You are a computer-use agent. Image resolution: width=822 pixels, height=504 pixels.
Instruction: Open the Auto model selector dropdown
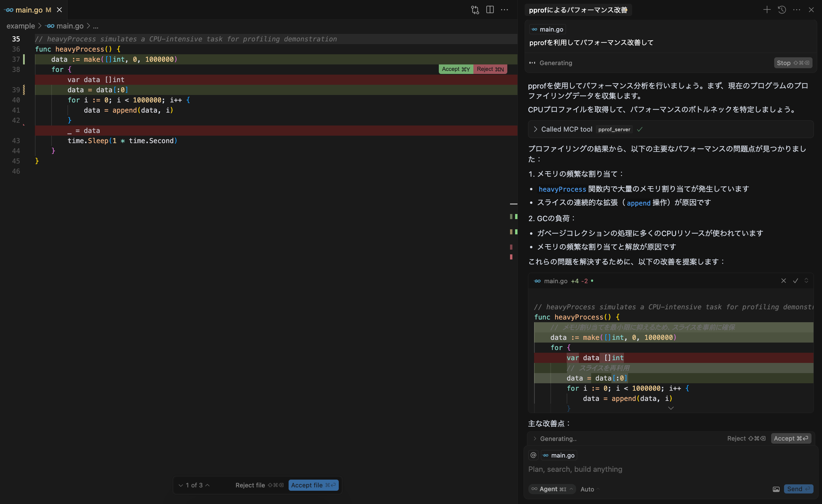590,489
